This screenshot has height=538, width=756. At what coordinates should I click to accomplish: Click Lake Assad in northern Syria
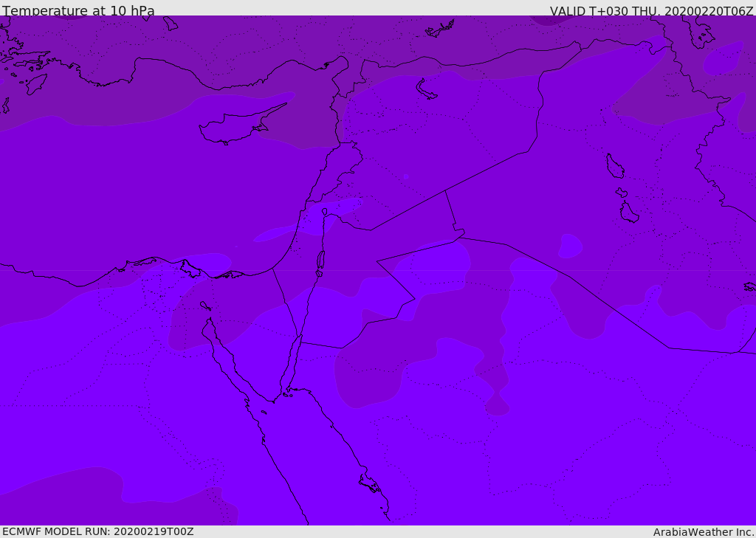427,89
